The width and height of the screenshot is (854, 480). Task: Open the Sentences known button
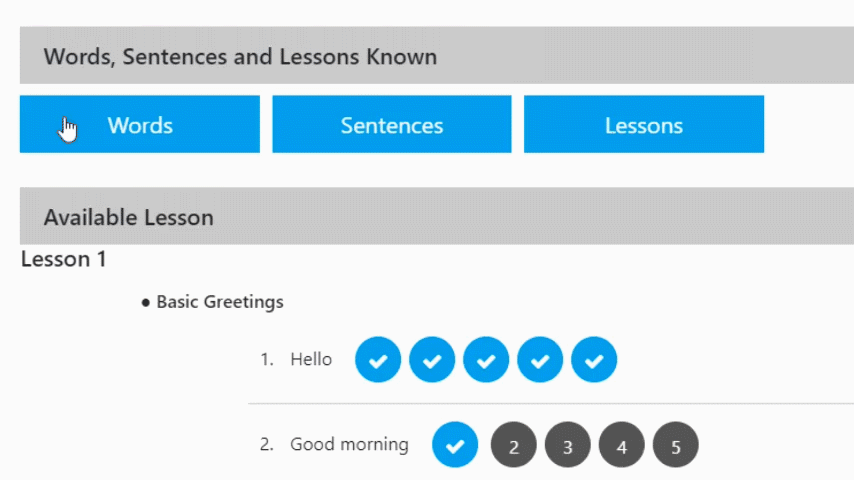click(x=392, y=125)
